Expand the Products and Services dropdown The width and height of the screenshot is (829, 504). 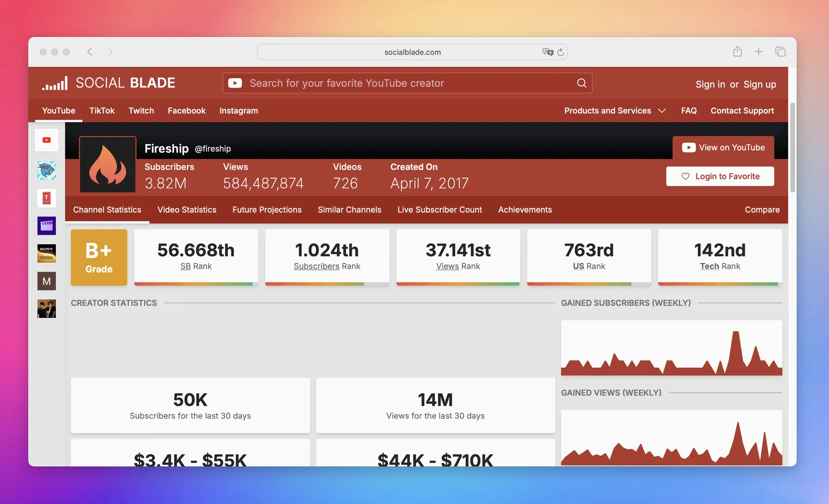[615, 111]
